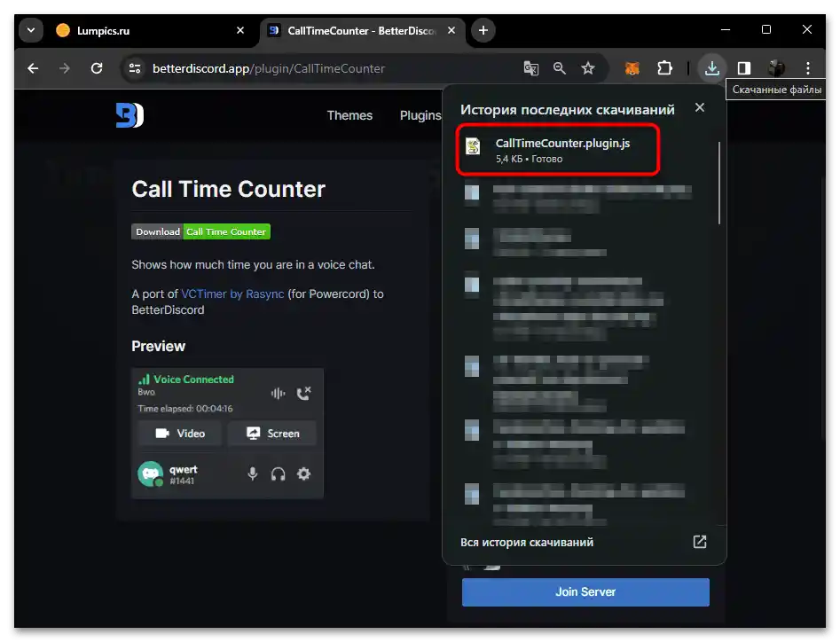Click the Join Server button
This screenshot has height=642, width=840.
click(585, 592)
